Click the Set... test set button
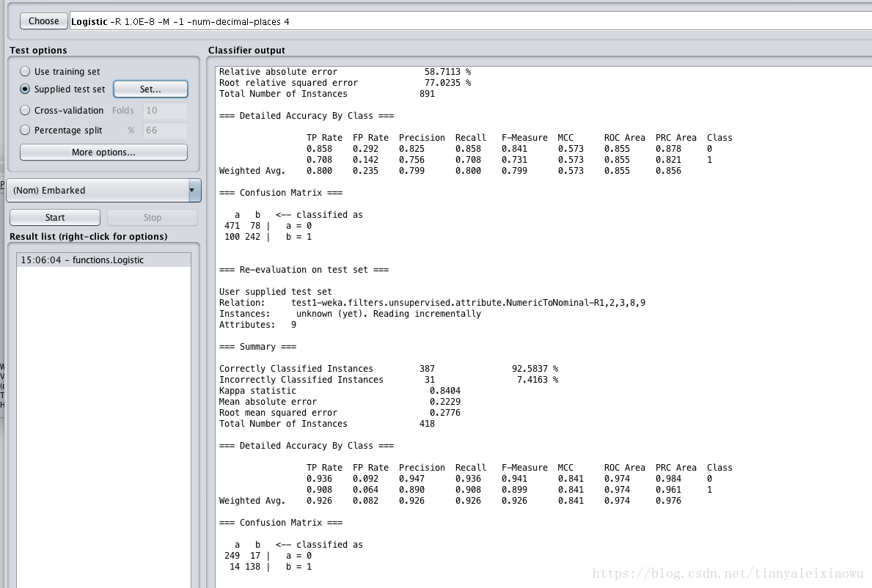Screen dimensions: 872x588 click(x=150, y=89)
